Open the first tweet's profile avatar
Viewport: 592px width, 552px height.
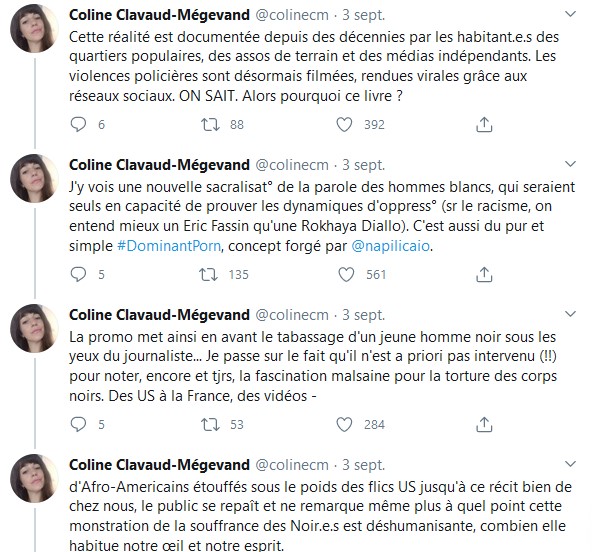click(x=34, y=29)
